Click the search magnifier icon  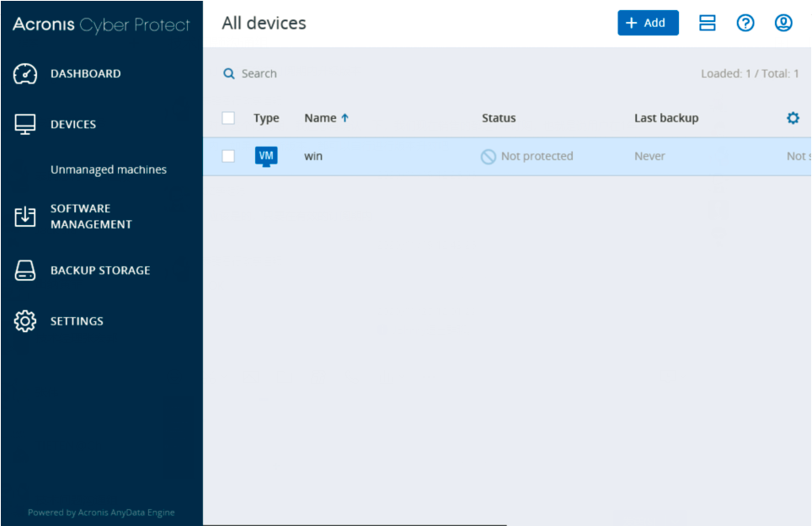pyautogui.click(x=228, y=73)
